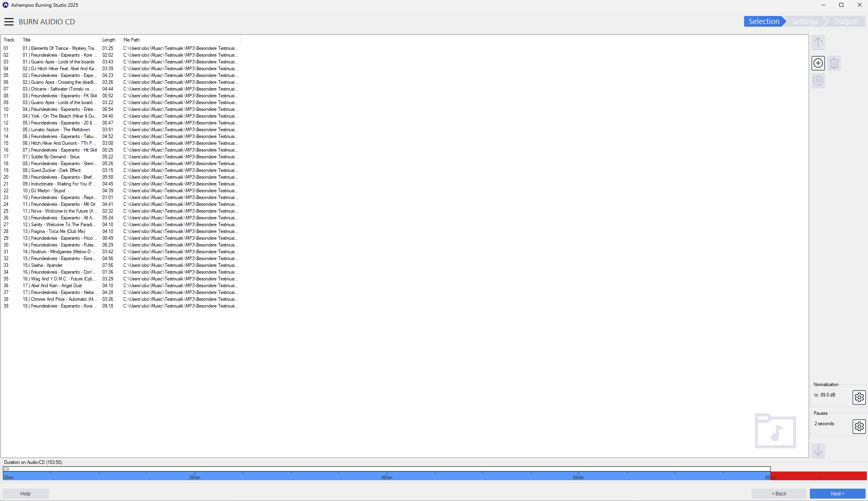Select track 16 Esperanto - Hit Skit
The image size is (868, 501).
point(120,150)
